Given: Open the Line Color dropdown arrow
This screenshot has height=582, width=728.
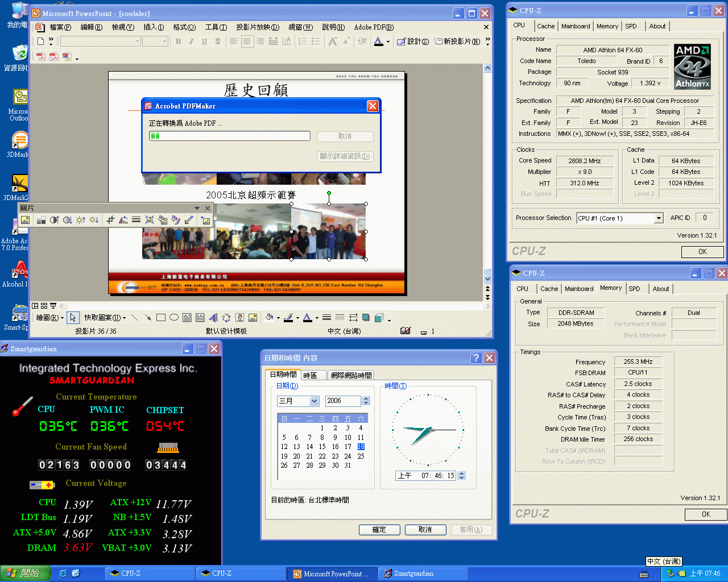Looking at the screenshot, I should 297,318.
